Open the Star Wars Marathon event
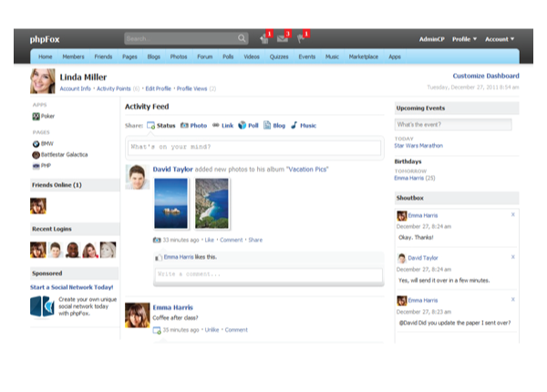 click(x=421, y=145)
